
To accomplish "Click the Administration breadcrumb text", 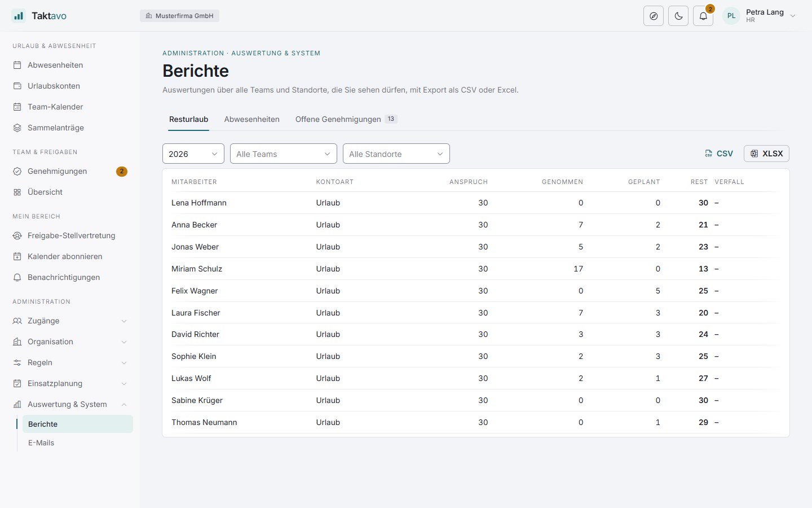I will click(x=193, y=53).
